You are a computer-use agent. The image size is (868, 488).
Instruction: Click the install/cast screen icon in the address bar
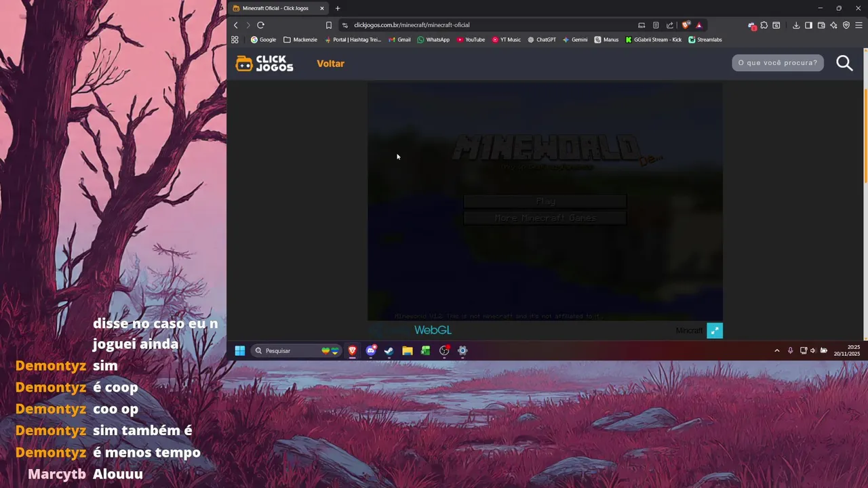pyautogui.click(x=642, y=25)
